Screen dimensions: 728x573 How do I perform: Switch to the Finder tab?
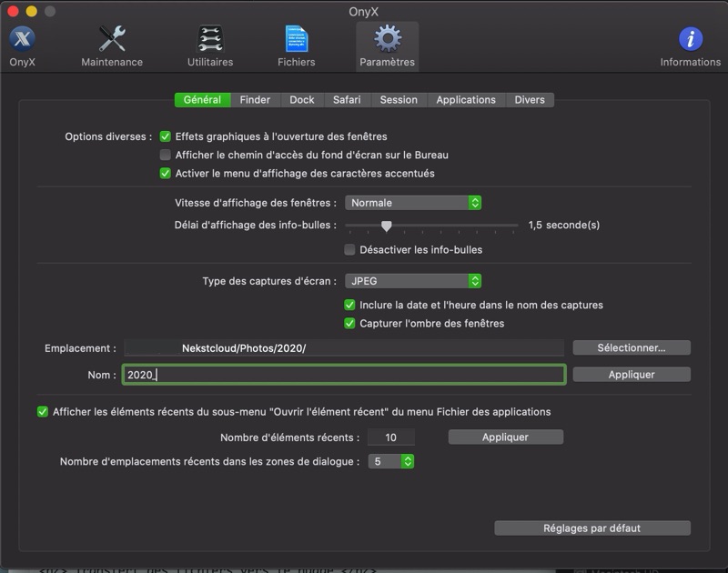[x=255, y=100]
